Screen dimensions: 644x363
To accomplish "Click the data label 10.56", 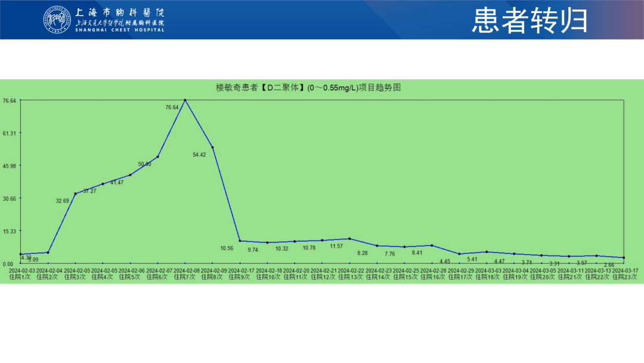I will [x=227, y=248].
